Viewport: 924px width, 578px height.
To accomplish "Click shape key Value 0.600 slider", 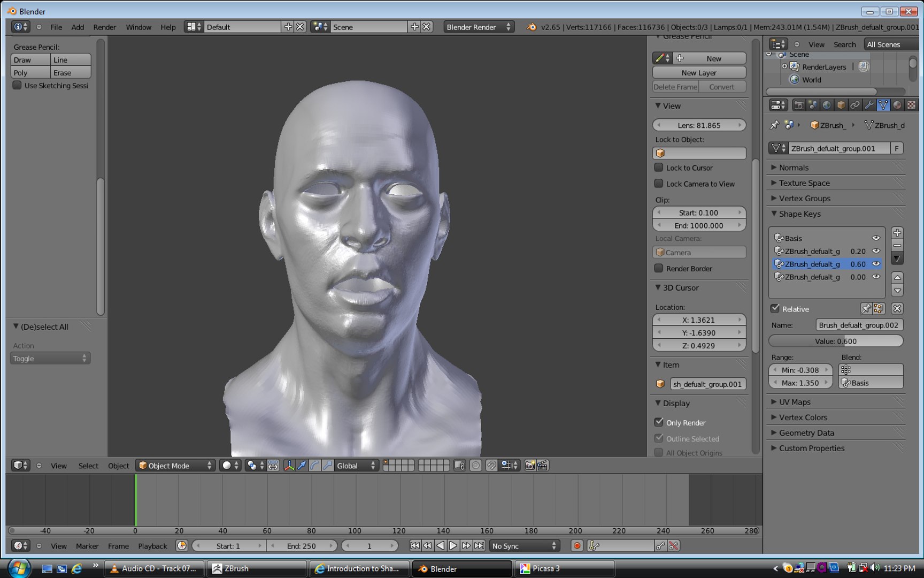I will [x=836, y=341].
